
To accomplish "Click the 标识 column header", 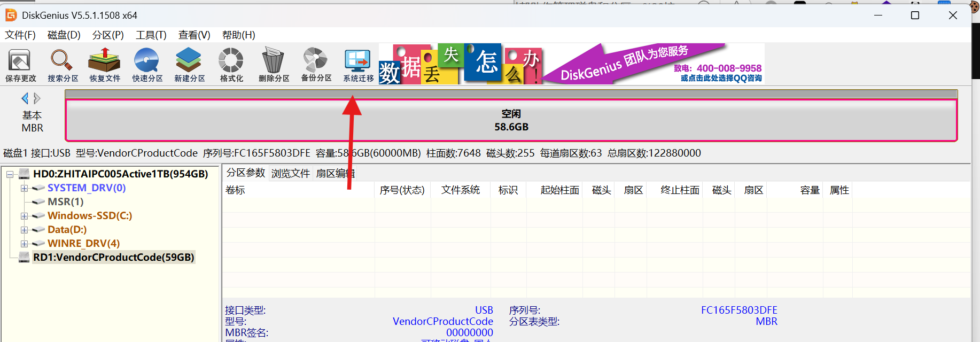I will 508,190.
